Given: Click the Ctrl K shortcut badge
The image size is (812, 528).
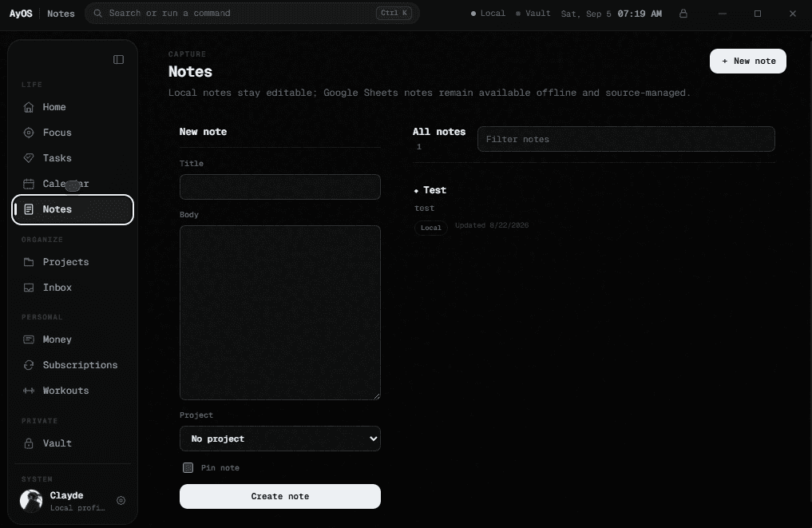Looking at the screenshot, I should 394,14.
